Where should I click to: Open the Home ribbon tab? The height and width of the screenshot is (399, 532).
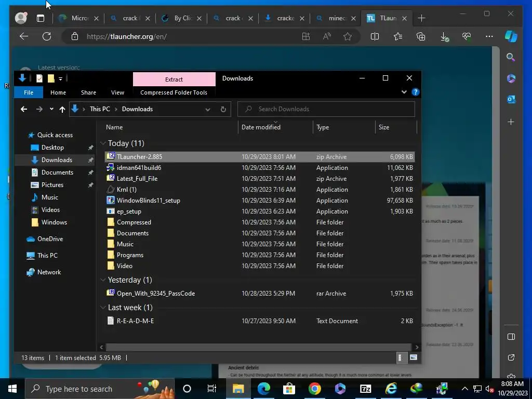58,92
